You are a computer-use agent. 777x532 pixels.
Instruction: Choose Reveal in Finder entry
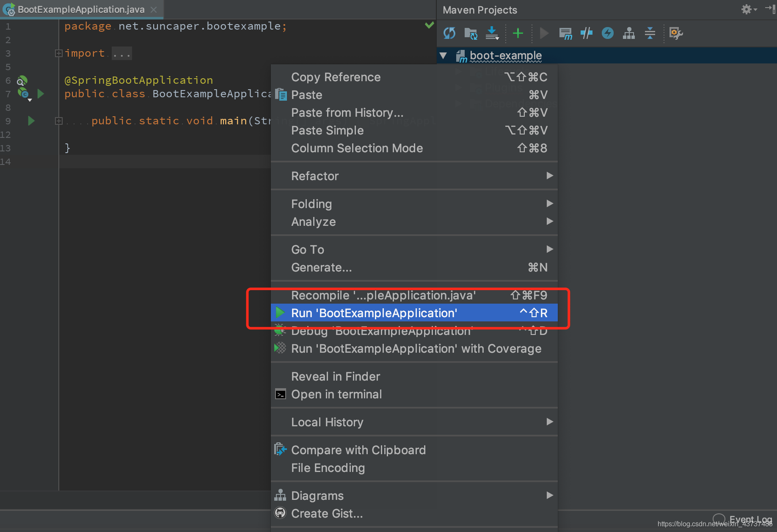pos(414,376)
